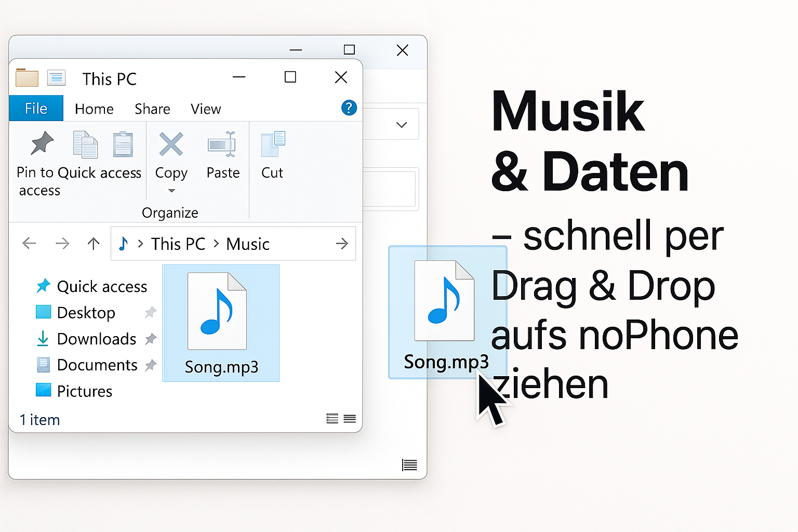This screenshot has width=798, height=532.
Task: Click the Cut icon in ribbon
Action: 273,144
